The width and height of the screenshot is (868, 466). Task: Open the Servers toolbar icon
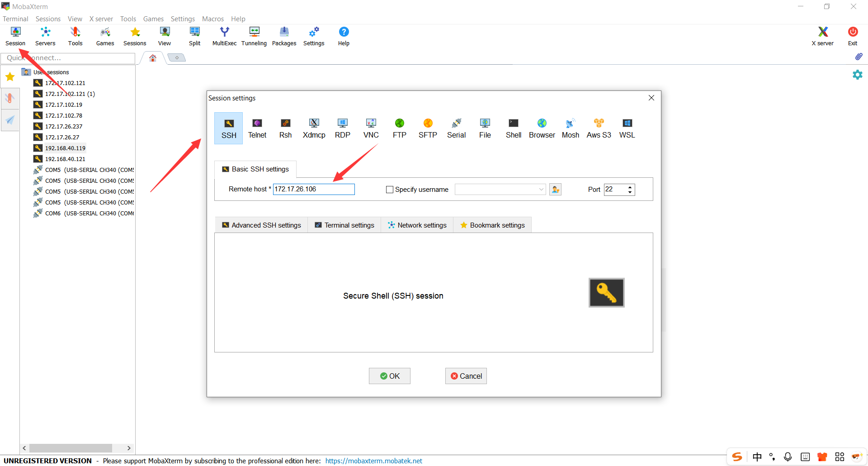tap(45, 36)
